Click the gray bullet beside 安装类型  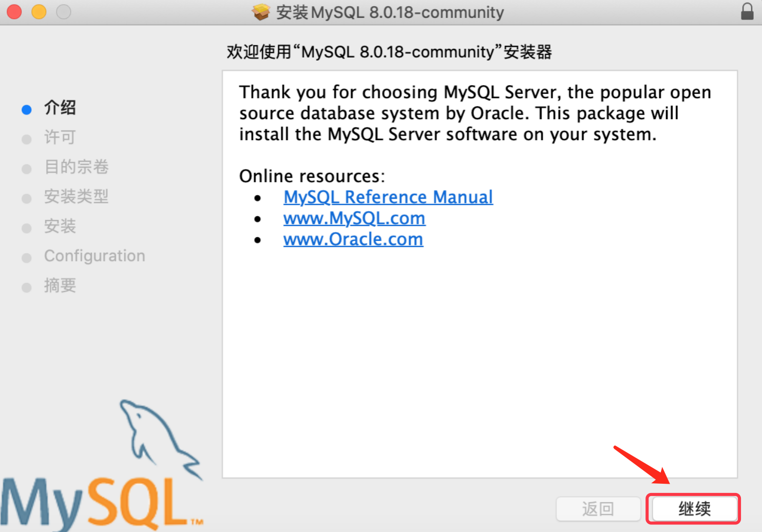(27, 198)
